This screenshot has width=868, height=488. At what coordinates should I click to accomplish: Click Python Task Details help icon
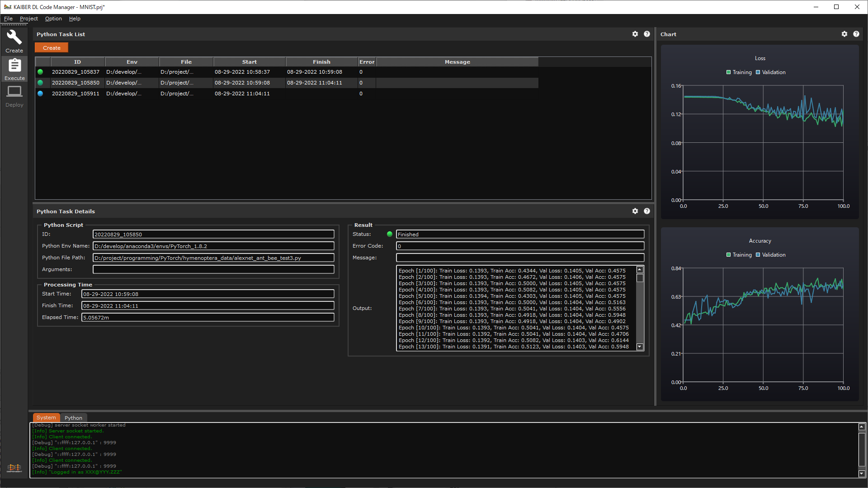(647, 211)
